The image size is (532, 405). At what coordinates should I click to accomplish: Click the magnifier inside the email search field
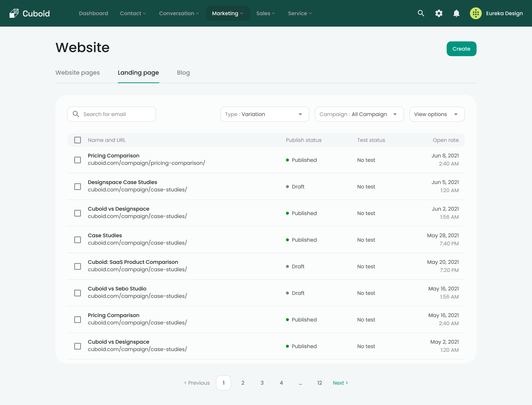pyautogui.click(x=76, y=114)
